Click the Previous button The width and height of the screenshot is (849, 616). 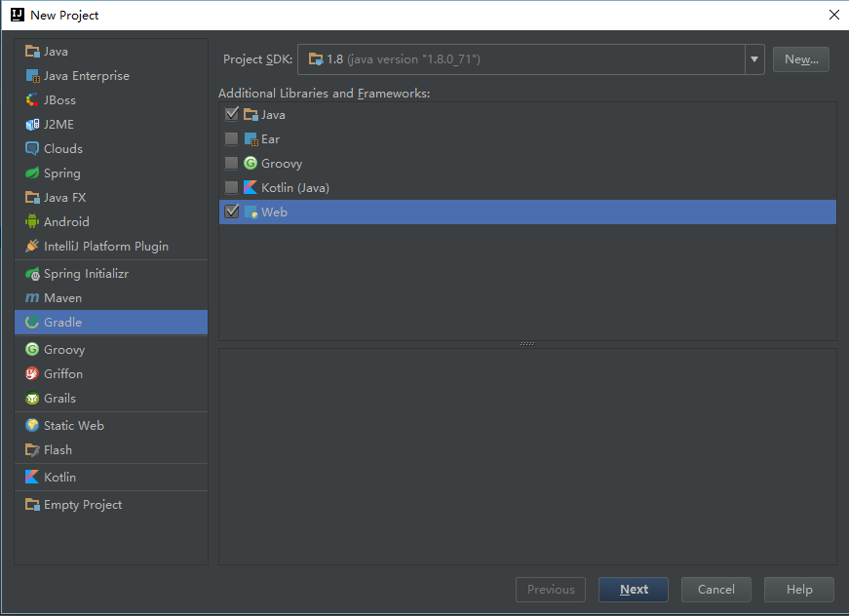pos(551,590)
